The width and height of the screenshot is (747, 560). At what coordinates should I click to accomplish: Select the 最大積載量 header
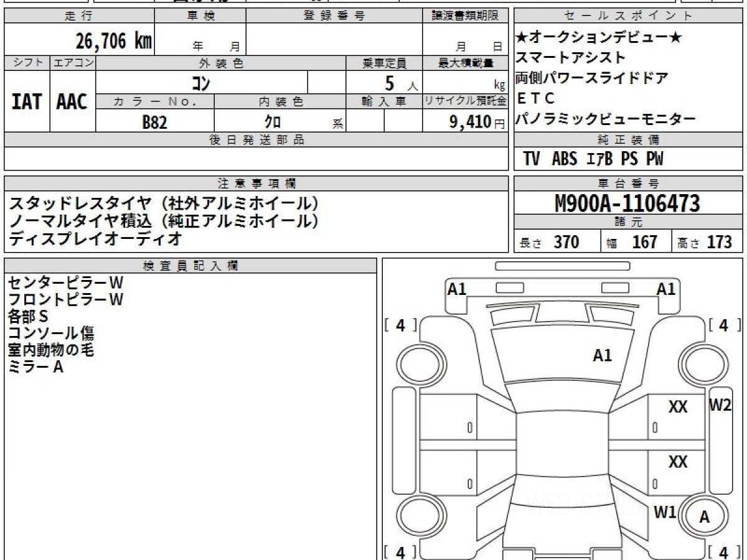pyautogui.click(x=465, y=63)
